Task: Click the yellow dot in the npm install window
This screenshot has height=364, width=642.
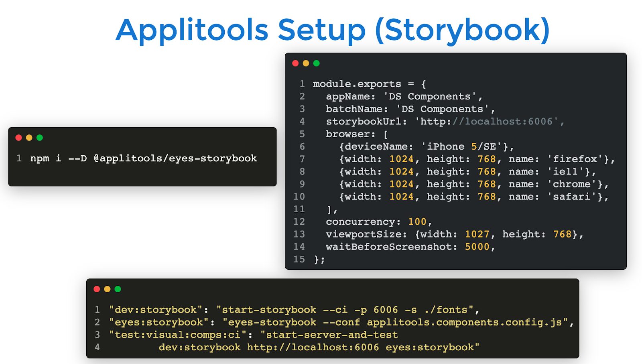Action: click(29, 138)
